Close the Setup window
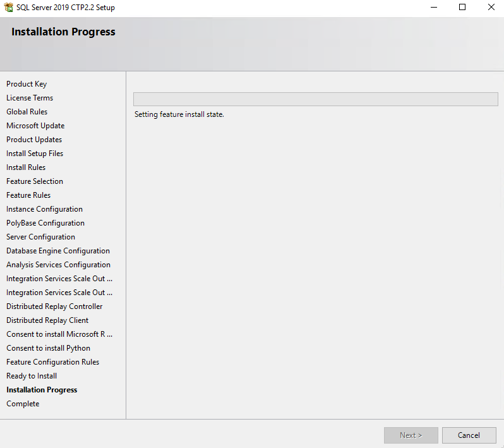Viewport: 504px width, 448px height. point(491,7)
